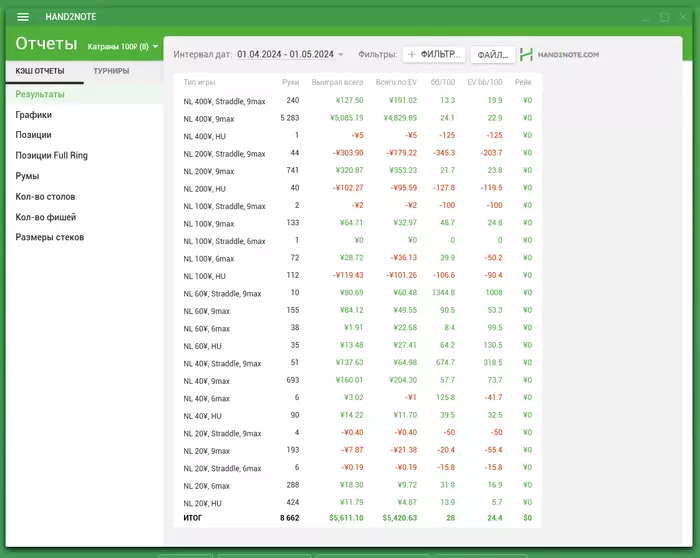The height and width of the screenshot is (558, 700).
Task: Click the ФИЛЬТР... add filter button
Action: tap(434, 54)
